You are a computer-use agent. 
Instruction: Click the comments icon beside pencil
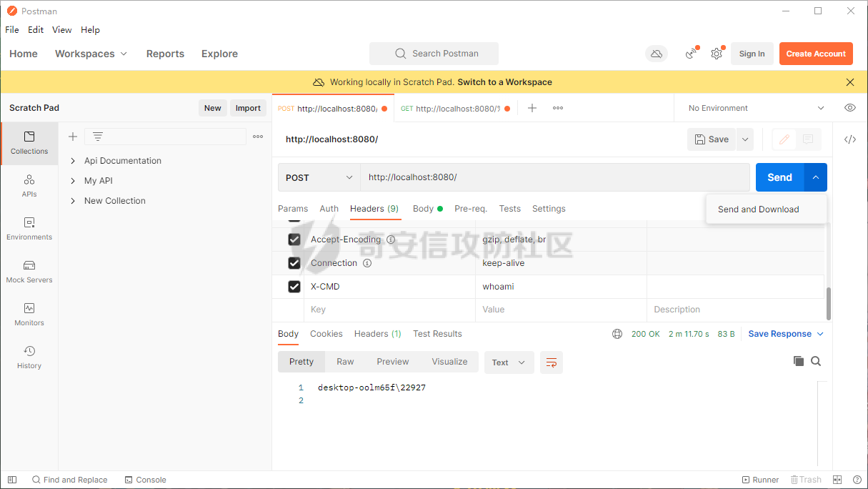(x=808, y=139)
